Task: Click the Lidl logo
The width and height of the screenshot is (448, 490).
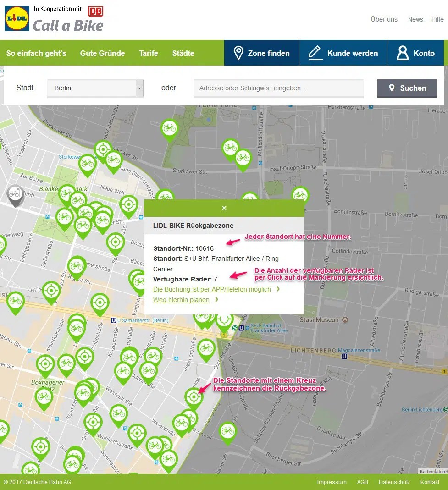Action: coord(17,18)
